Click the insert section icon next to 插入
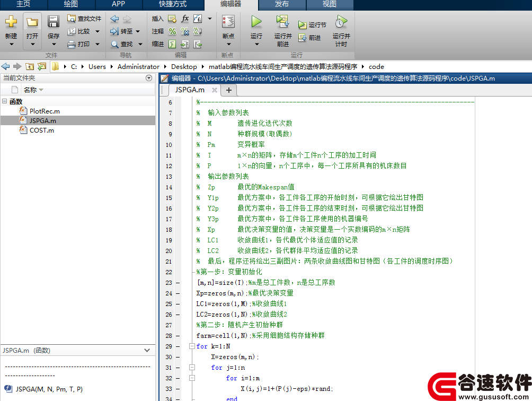This screenshot has height=401, width=532. pyautogui.click(x=172, y=19)
